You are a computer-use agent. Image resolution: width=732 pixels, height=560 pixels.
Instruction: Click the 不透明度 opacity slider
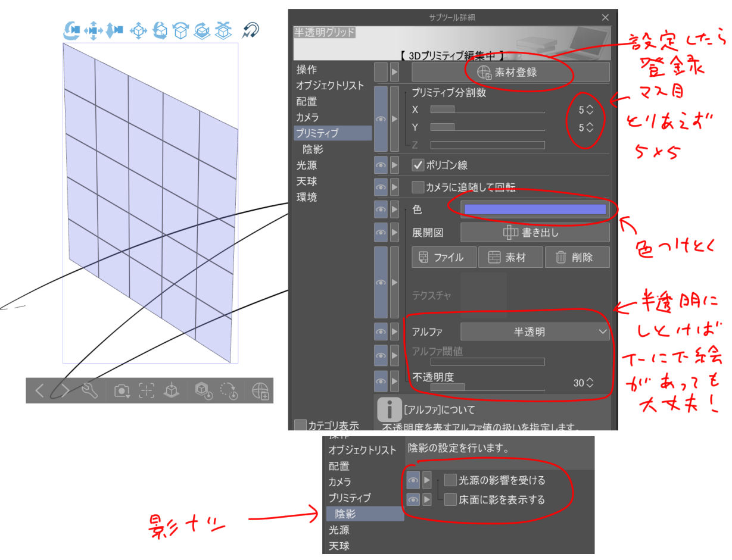(x=488, y=387)
